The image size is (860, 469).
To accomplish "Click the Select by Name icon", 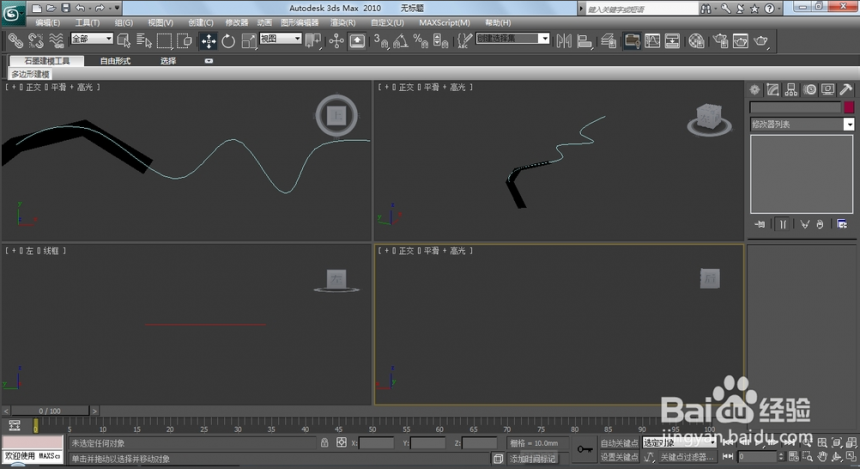I will point(143,41).
